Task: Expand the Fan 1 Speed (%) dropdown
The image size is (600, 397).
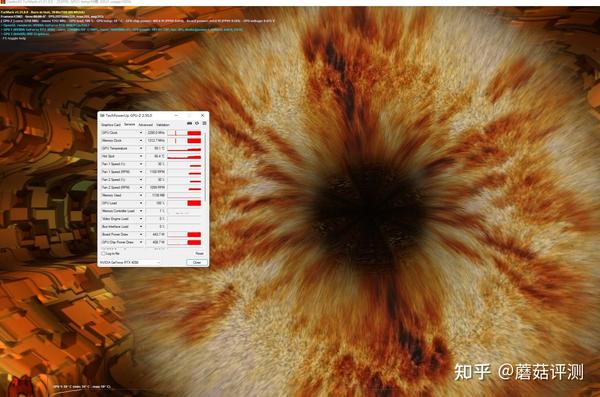Action: [x=141, y=164]
